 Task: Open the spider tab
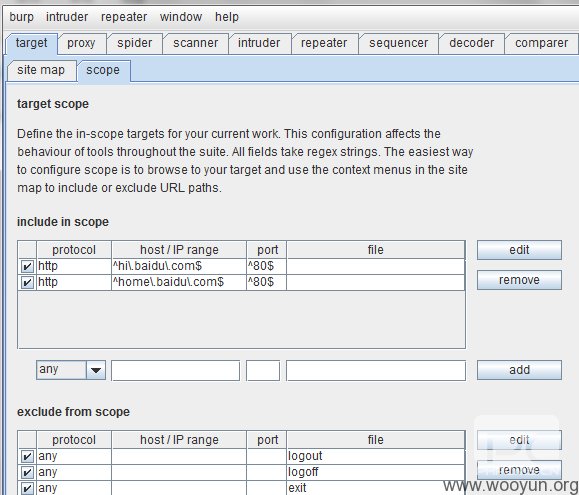coord(135,43)
